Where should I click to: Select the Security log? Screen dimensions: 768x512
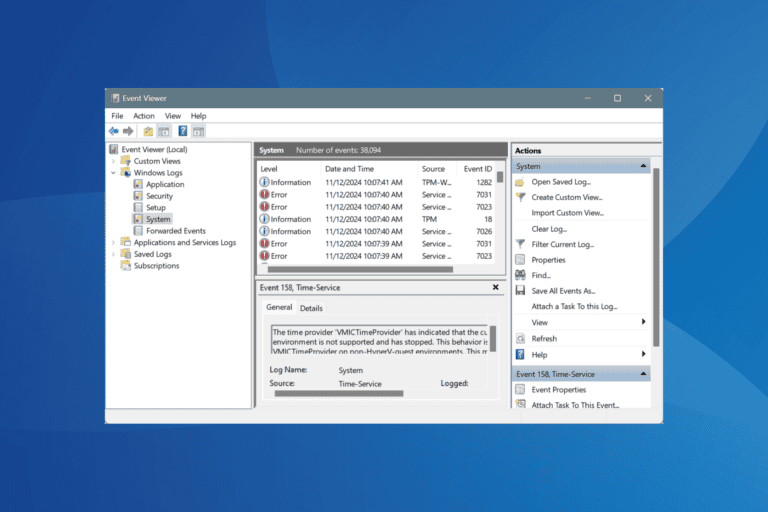click(159, 196)
